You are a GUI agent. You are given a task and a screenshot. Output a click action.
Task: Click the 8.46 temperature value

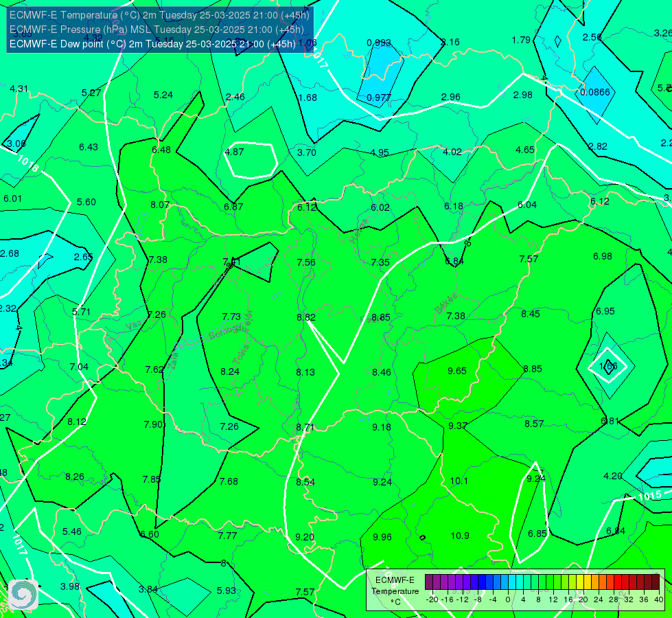coord(382,372)
